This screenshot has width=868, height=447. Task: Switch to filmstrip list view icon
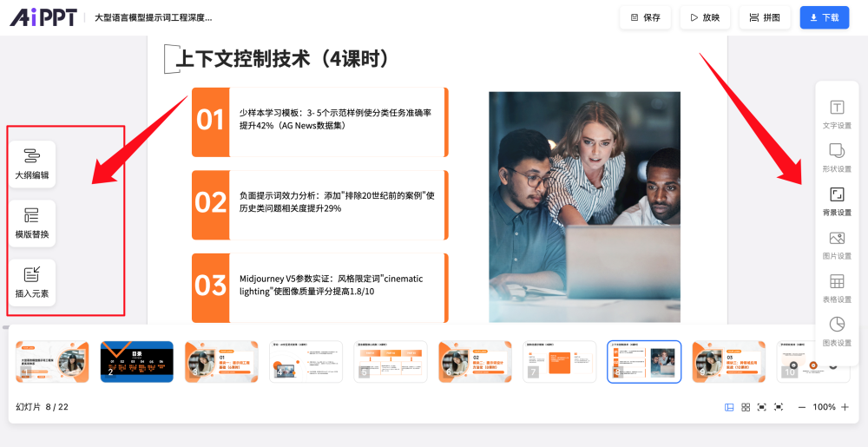click(x=730, y=407)
